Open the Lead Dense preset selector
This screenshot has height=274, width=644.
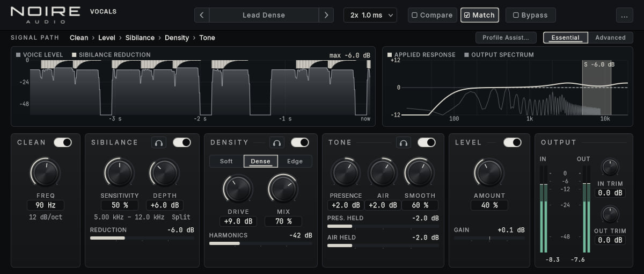click(x=264, y=15)
